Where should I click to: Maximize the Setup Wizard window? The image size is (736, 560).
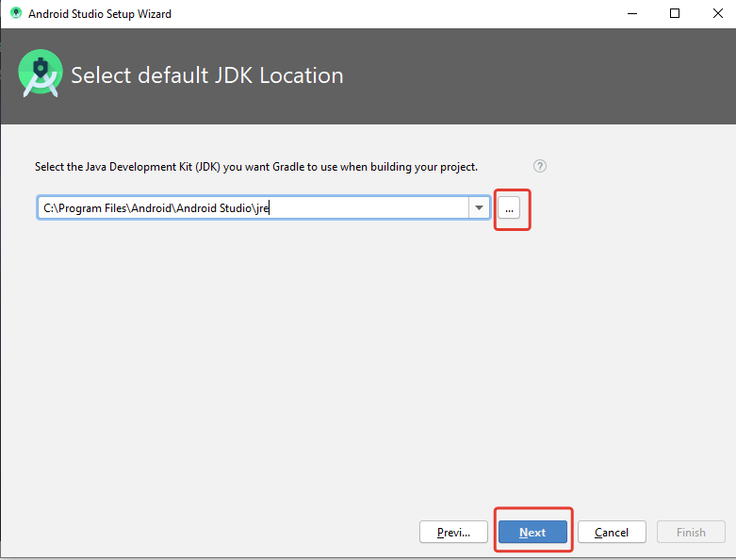pyautogui.click(x=675, y=14)
